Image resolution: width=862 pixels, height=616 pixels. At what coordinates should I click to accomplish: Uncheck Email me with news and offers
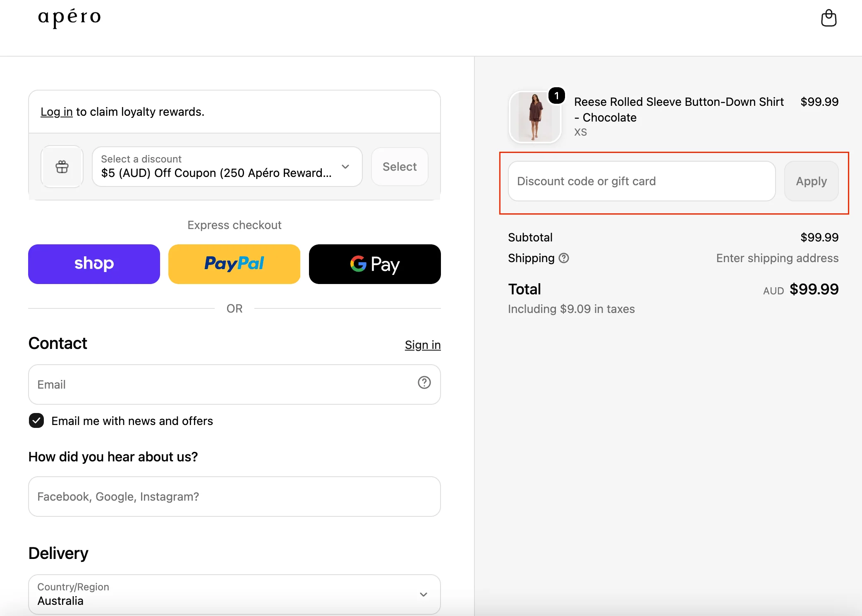36,420
